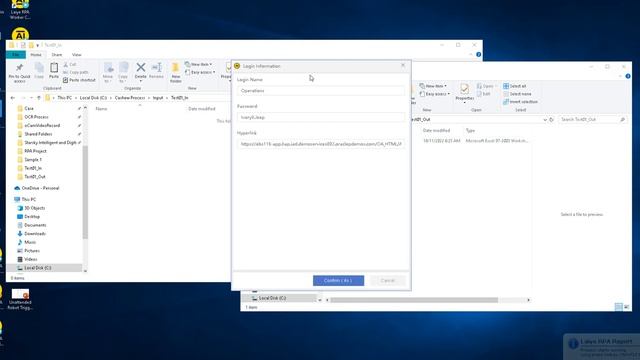The height and width of the screenshot is (360, 640).
Task: Click the Confirm button in Login Information
Action: click(338, 281)
